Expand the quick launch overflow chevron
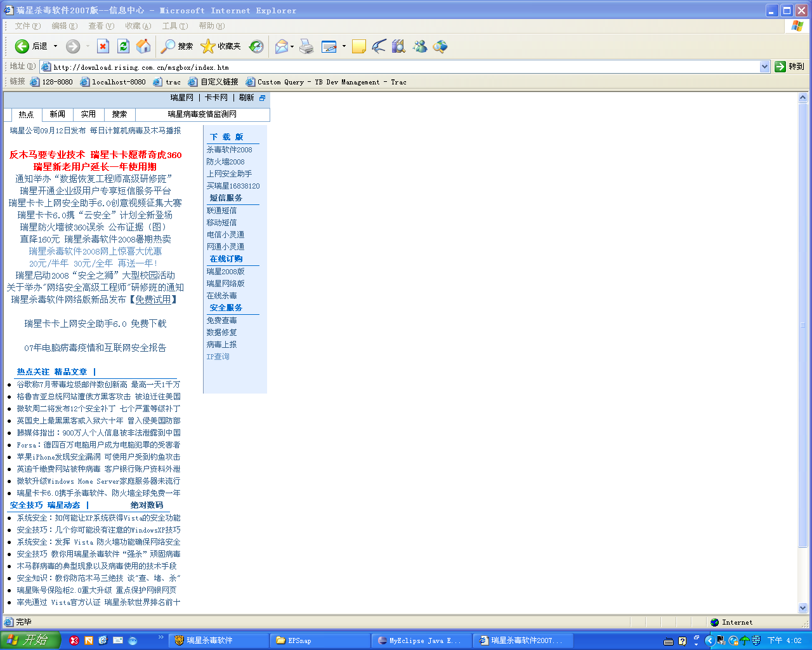 click(161, 637)
